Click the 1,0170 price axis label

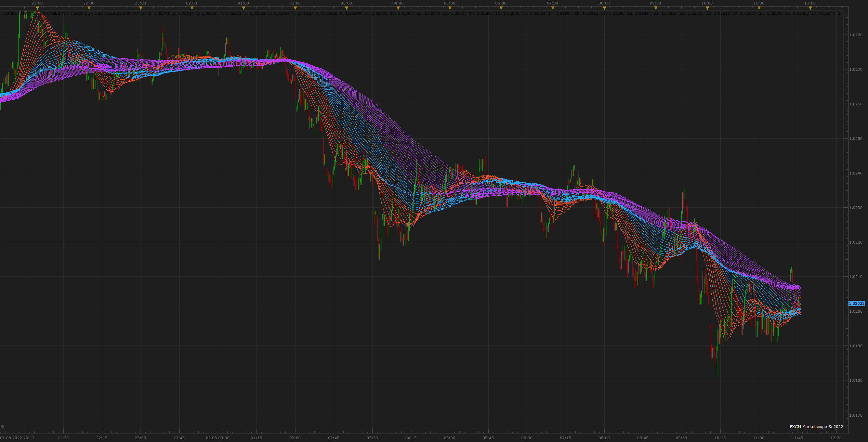pos(856,415)
